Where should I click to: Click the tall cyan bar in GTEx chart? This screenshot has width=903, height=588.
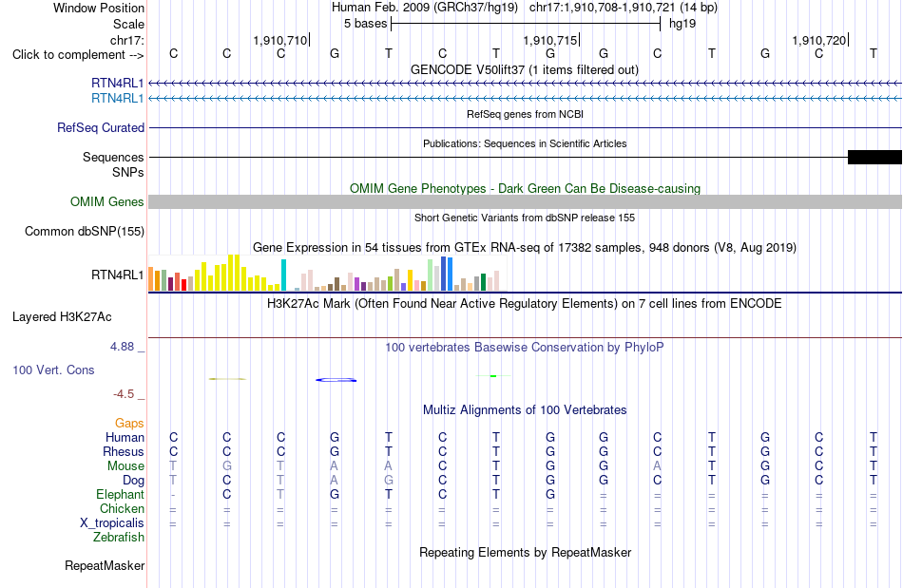[283, 275]
